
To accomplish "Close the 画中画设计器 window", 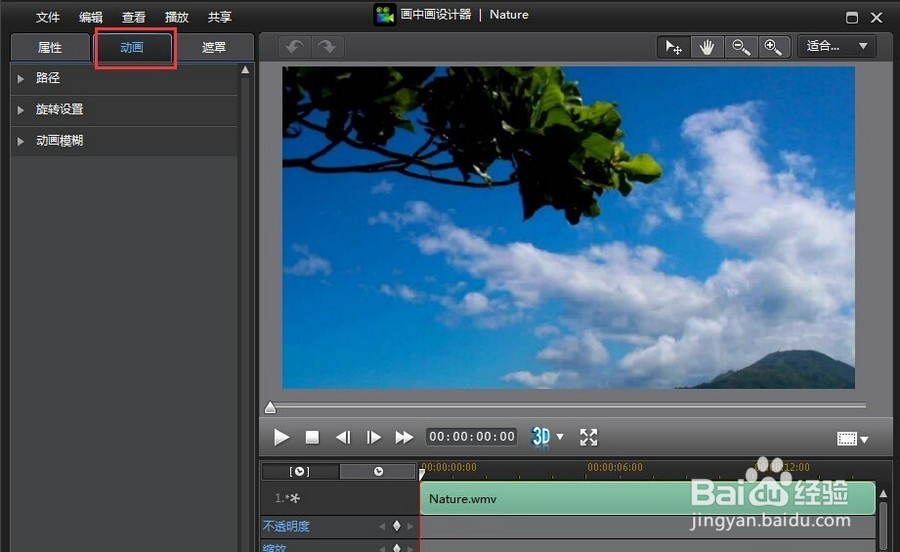I will 876,18.
